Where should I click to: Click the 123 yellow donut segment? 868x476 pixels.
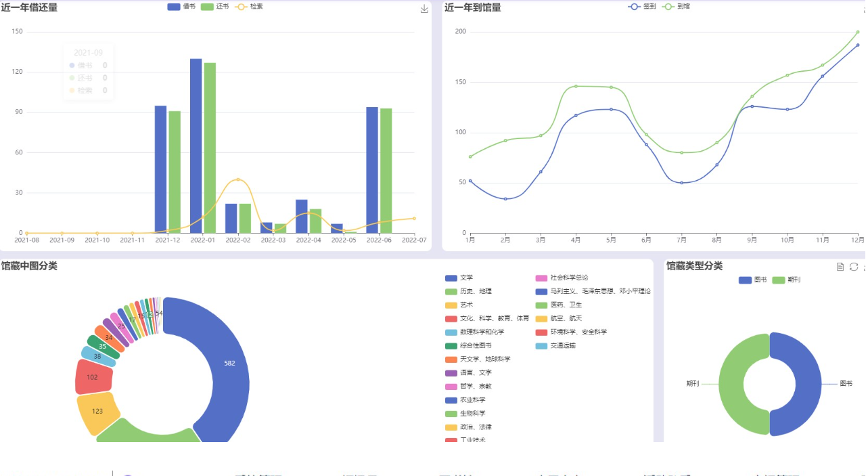[97, 412]
